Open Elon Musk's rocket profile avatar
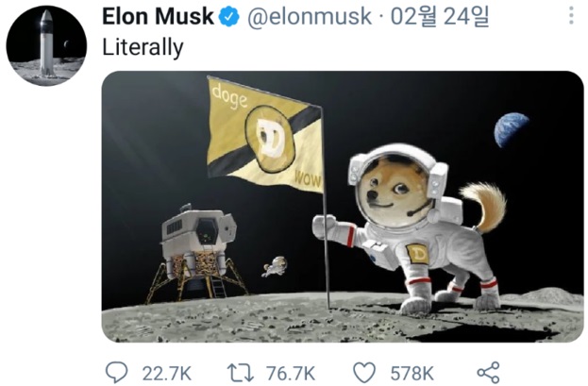 pos(46,45)
